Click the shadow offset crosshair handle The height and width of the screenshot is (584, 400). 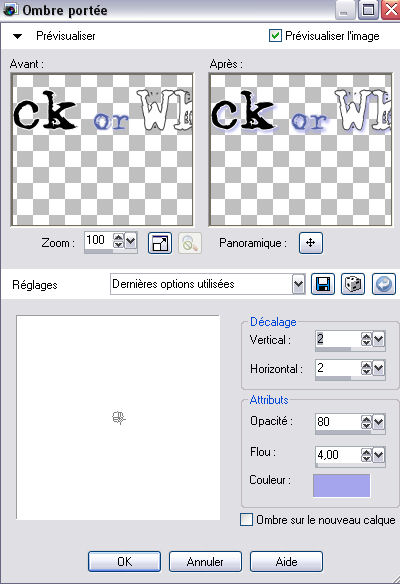click(x=119, y=418)
